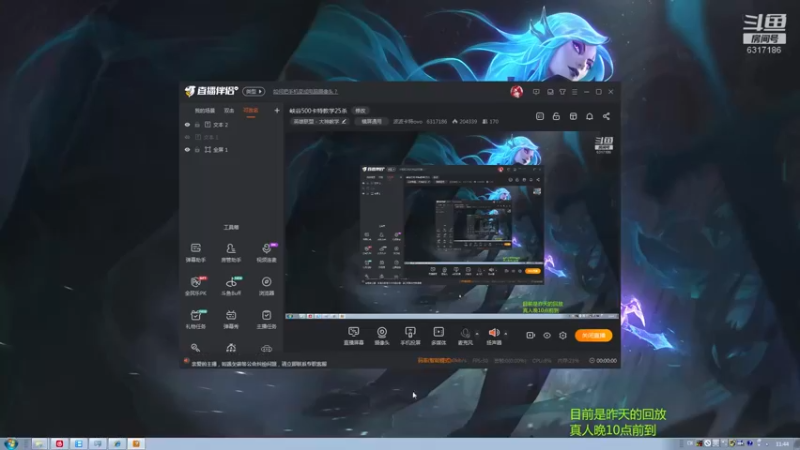Launch the 全民乐PK tool
800x450 pixels.
click(x=195, y=286)
